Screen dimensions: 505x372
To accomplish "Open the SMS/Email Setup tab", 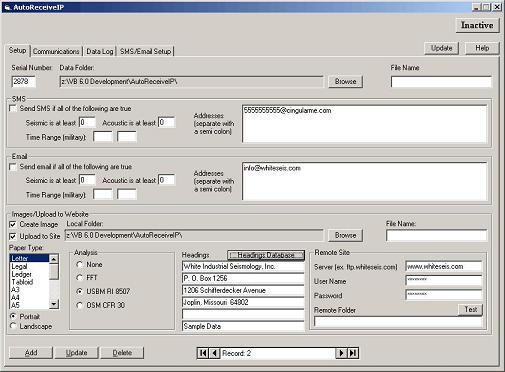I will (x=146, y=51).
